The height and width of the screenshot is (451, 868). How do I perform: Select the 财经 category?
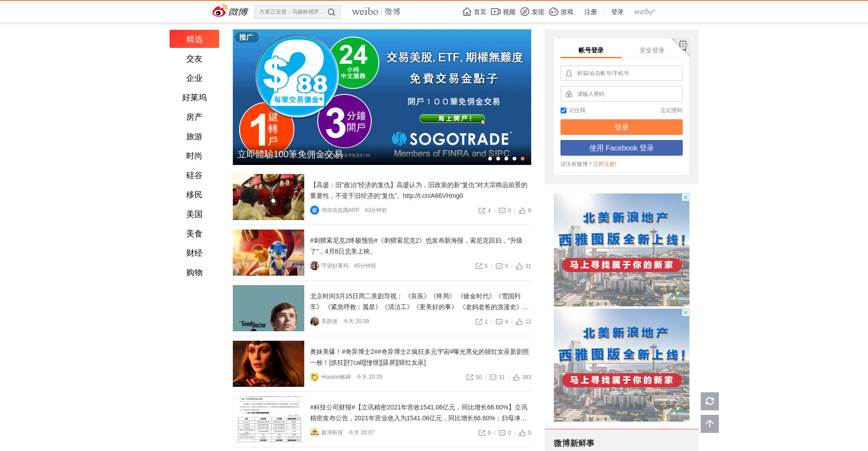(x=194, y=253)
